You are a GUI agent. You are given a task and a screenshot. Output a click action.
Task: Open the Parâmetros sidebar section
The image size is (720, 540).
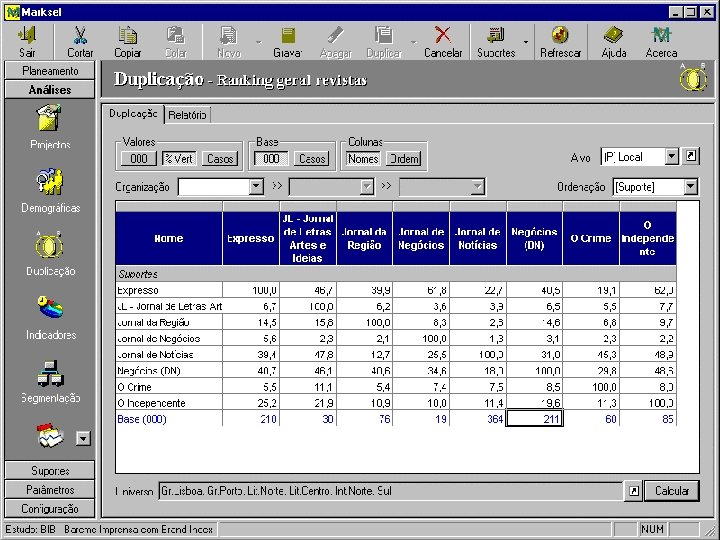tap(50, 490)
